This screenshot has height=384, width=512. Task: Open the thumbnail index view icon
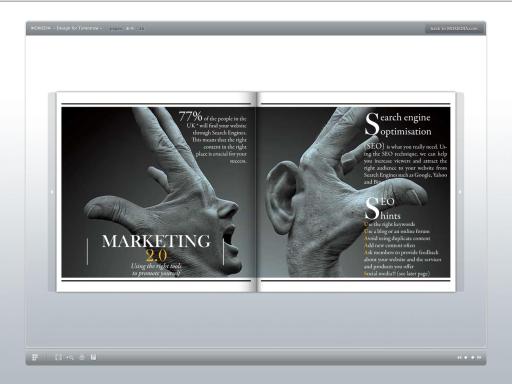(x=35, y=357)
